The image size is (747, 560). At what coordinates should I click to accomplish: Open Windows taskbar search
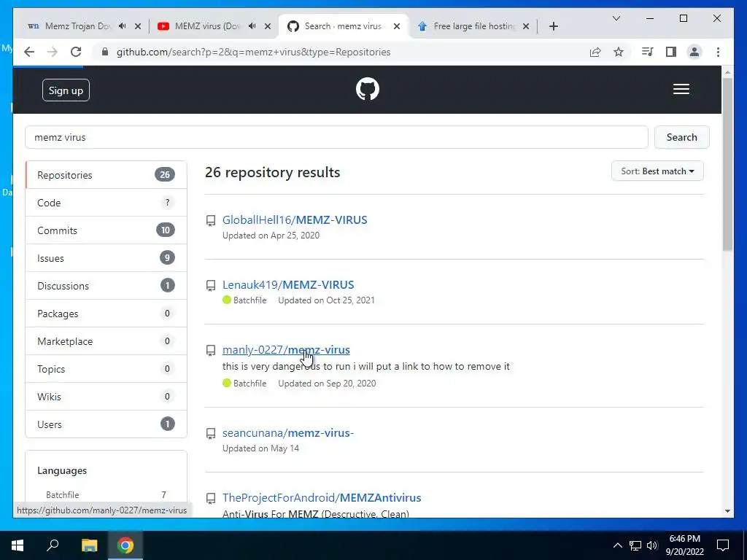53,545
